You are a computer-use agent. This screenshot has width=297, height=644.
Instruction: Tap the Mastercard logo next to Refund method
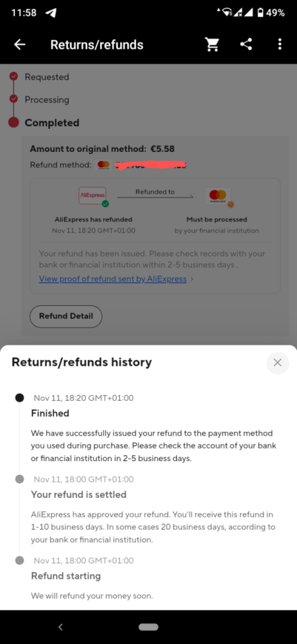(104, 165)
